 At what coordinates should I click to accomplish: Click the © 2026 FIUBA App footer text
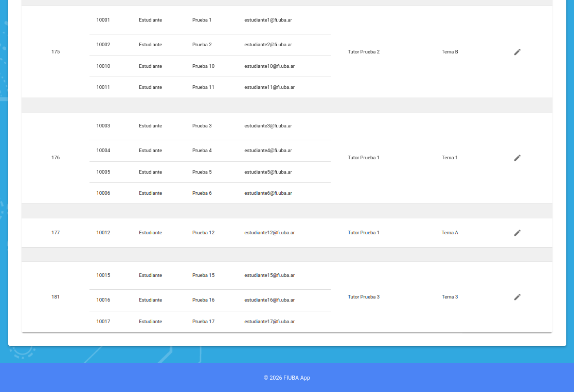coord(286,378)
